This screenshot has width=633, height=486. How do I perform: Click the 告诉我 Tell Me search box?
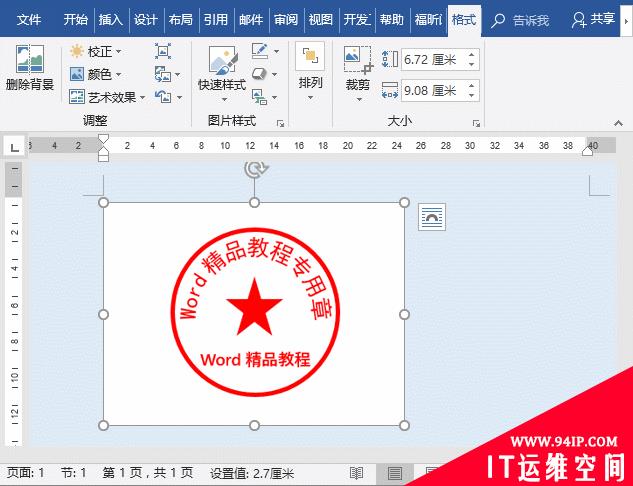pyautogui.click(x=520, y=20)
